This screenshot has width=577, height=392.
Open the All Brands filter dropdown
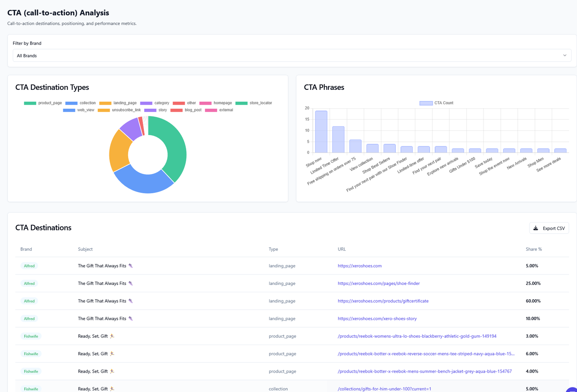pos(292,56)
